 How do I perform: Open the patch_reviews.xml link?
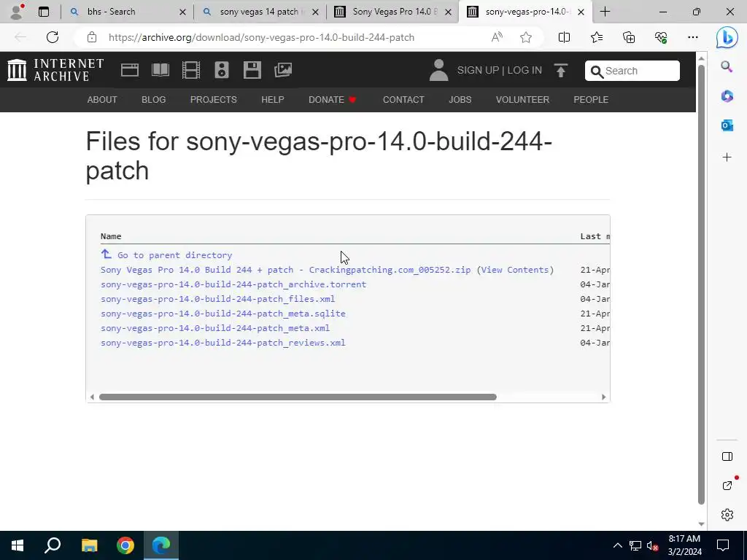click(223, 343)
